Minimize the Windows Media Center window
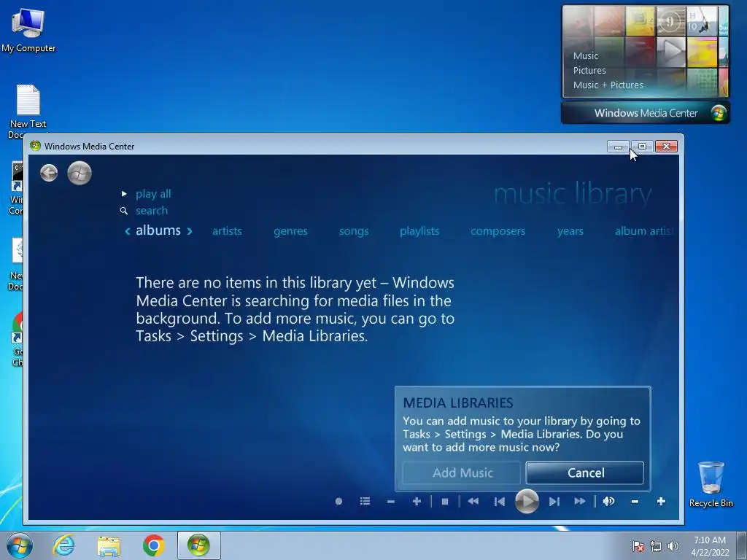 [x=619, y=146]
